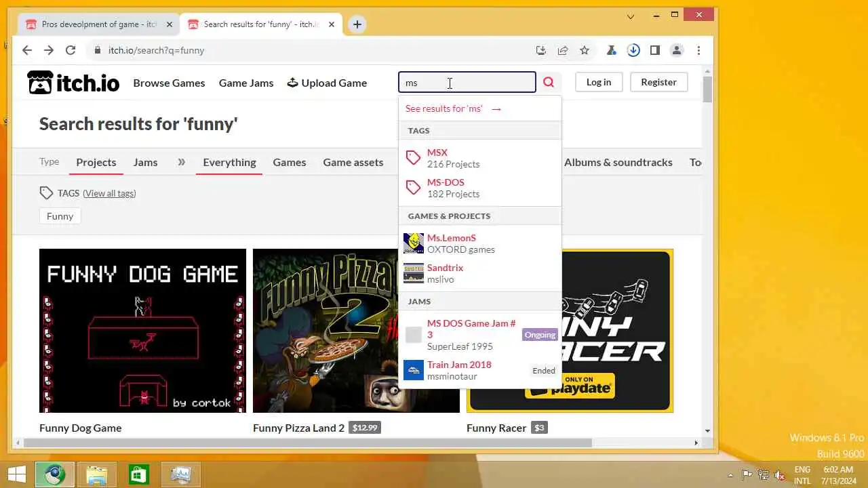Click the Funny Pizza Land 2 title
Image resolution: width=868 pixels, height=488 pixels.
298,428
